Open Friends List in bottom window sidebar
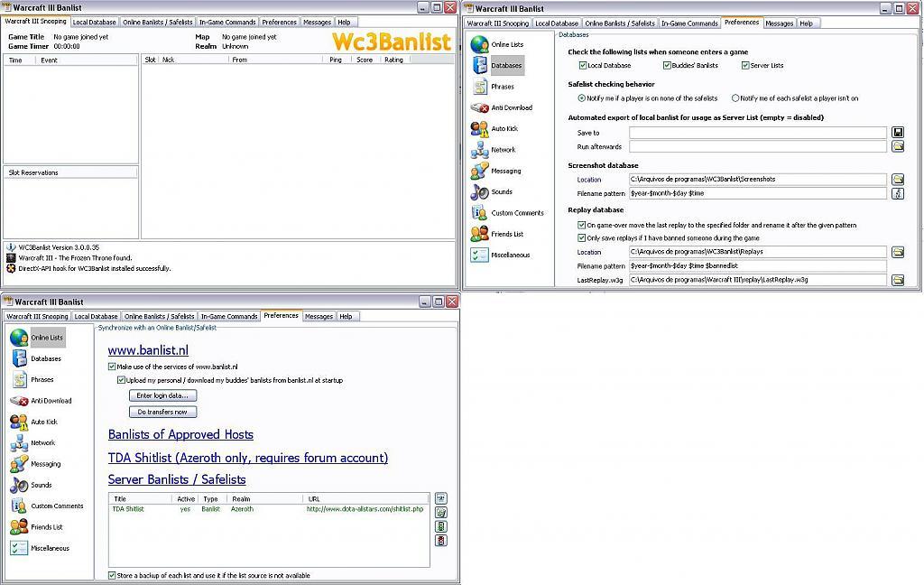 pos(36,527)
